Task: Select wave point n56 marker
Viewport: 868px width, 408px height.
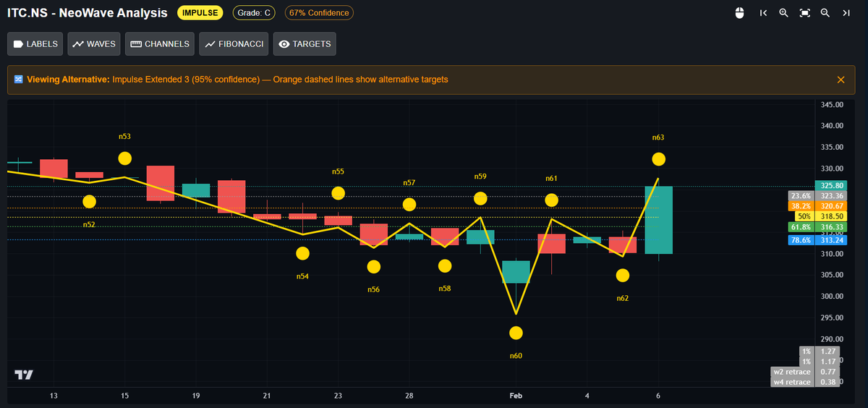Action: [x=373, y=267]
